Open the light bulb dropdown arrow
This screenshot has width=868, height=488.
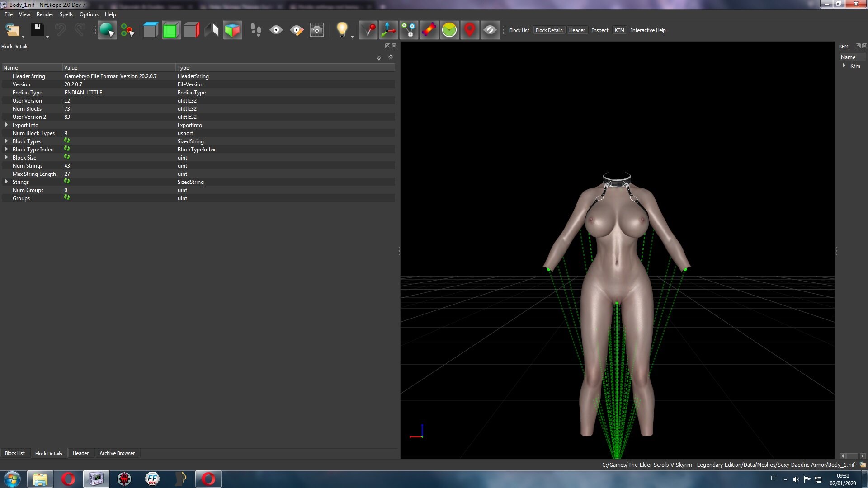(x=352, y=36)
